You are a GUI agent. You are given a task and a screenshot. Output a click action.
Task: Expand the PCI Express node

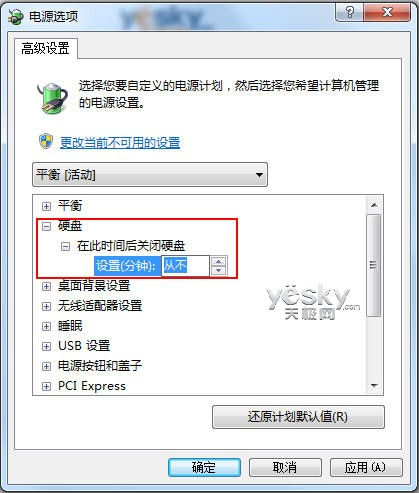[46, 386]
